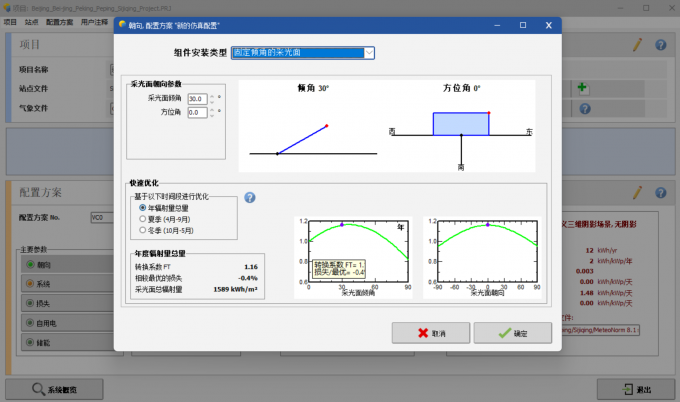Screen dimensions: 680x402
Task: Select the 年辐射量总量 yearly irradiation radio button
Action: pos(142,208)
